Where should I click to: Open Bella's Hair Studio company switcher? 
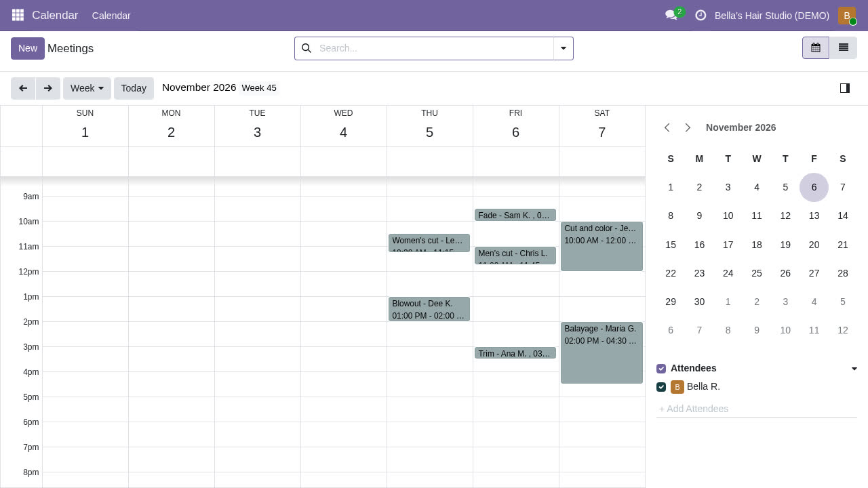[772, 16]
